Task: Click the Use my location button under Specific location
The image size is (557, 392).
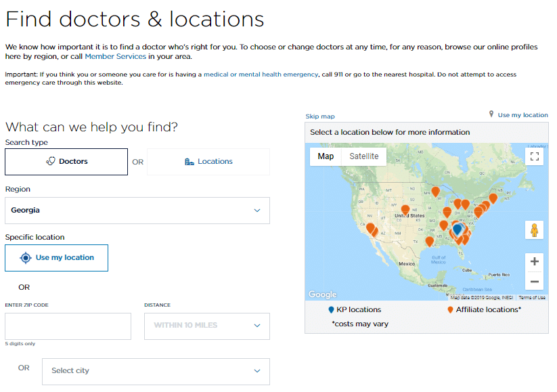Action: click(56, 258)
